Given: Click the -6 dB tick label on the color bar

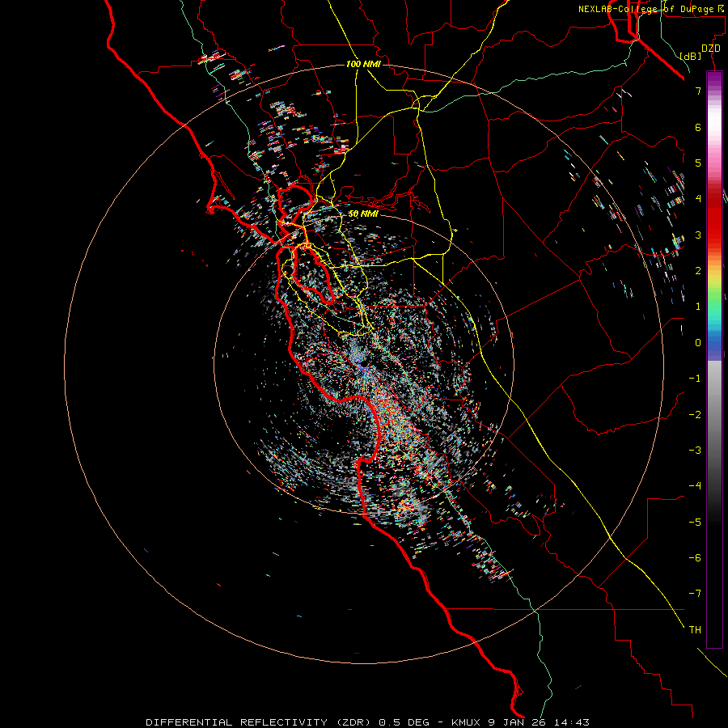Looking at the screenshot, I should tap(695, 558).
